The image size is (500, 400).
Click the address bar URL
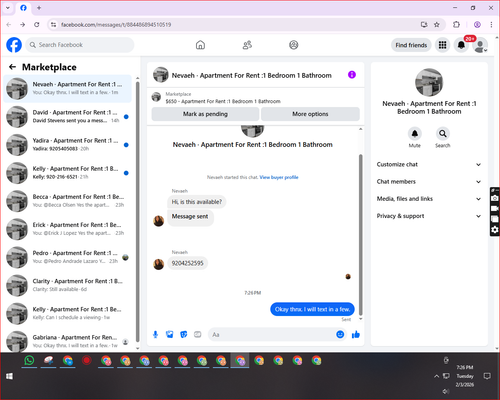point(116,25)
